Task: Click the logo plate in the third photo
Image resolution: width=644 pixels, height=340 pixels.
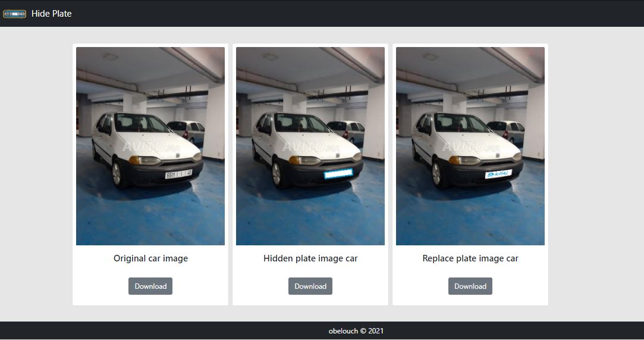Action: pos(498,174)
